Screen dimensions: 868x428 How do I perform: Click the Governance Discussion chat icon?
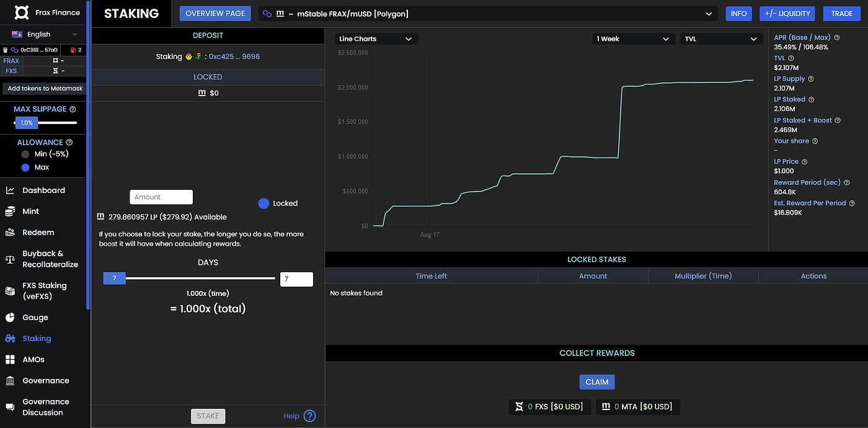10,407
